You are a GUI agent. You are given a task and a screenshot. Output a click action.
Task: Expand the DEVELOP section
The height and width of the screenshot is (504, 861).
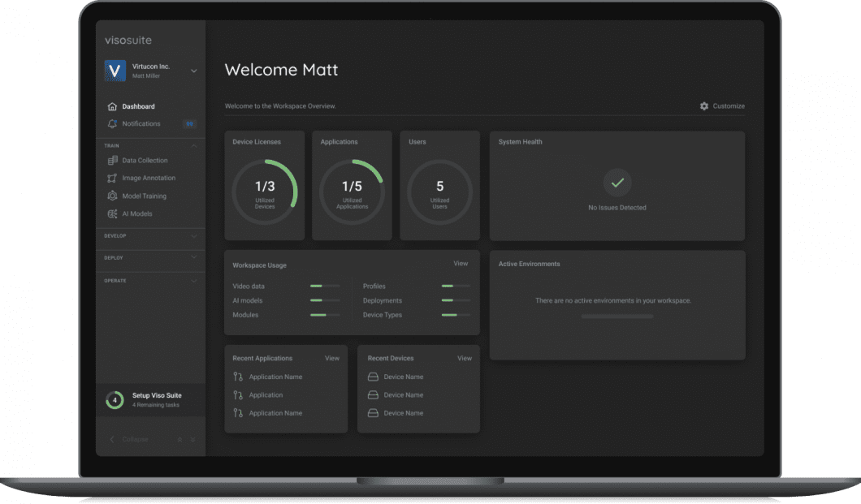[x=194, y=236]
